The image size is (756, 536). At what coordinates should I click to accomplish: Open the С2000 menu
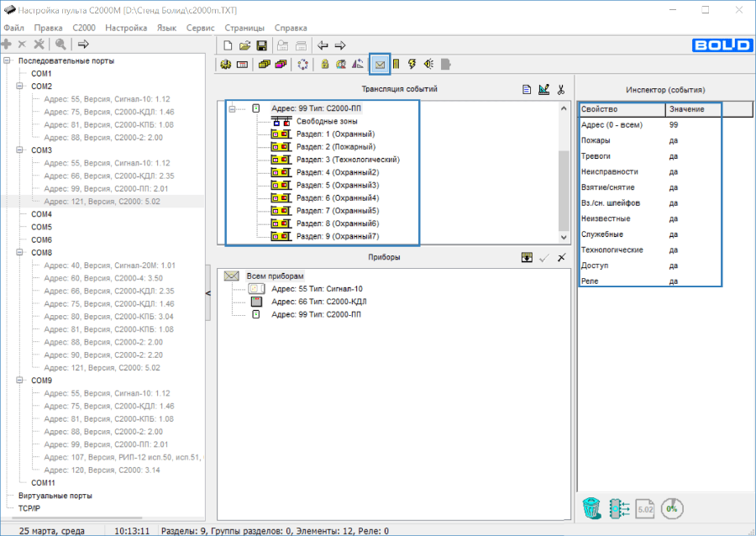(x=84, y=28)
